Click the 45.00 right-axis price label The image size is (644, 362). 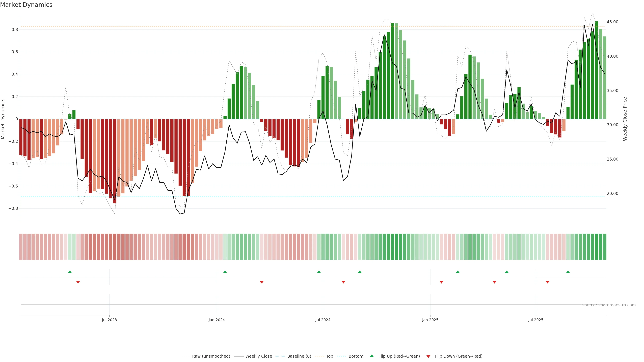click(612, 22)
